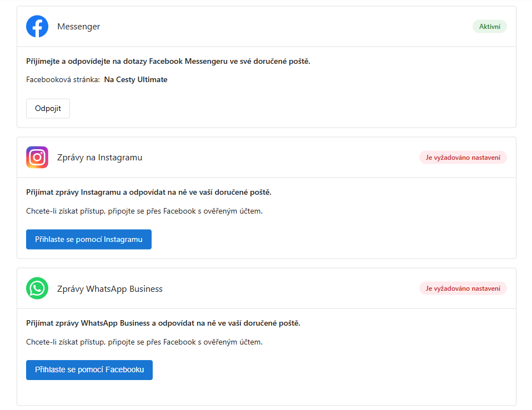Click the Facebooková stránka label
The image size is (532, 410).
point(63,80)
